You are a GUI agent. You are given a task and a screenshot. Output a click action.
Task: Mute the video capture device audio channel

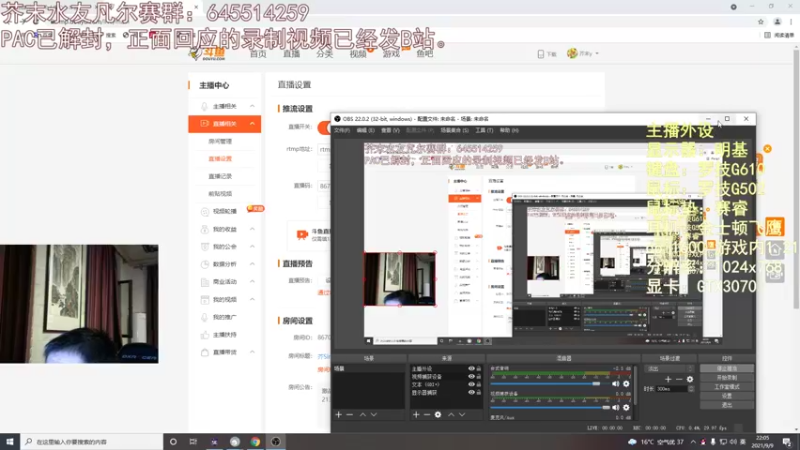tap(616, 408)
